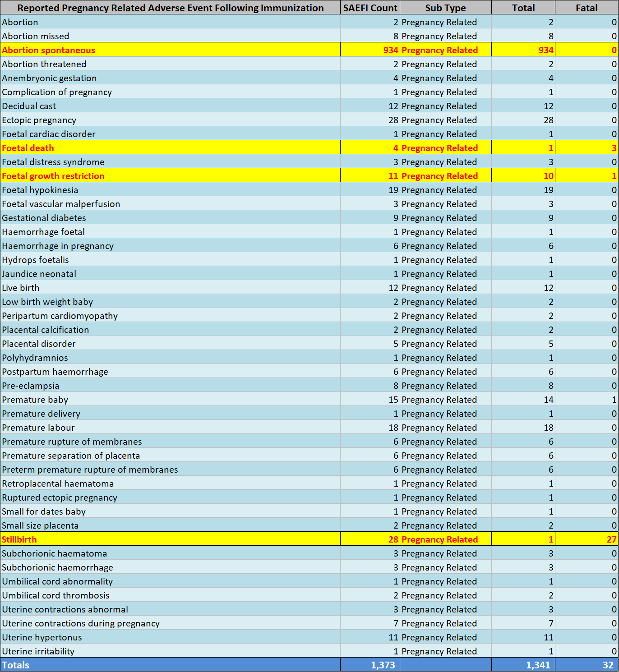This screenshot has height=672, width=619.
Task: Click the 'Sub Type' column header
Action: 445,8
